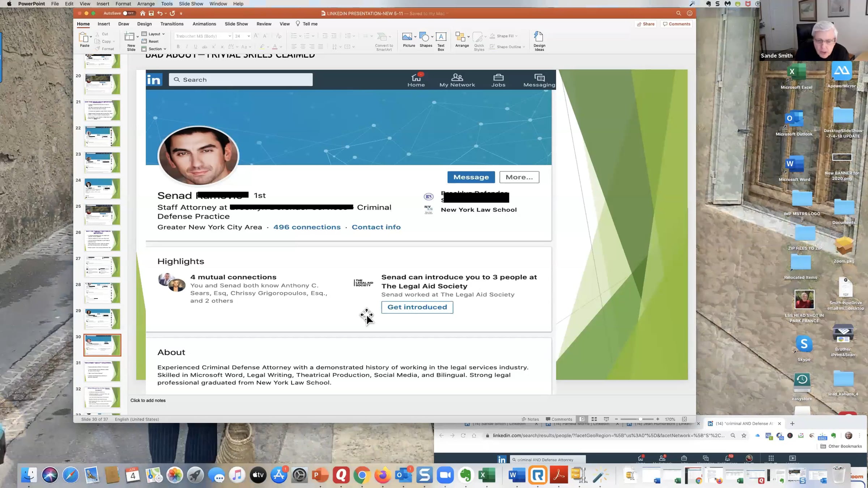Click the Save icon in title bar
Image resolution: width=868 pixels, height=488 pixels.
pos(151,13)
